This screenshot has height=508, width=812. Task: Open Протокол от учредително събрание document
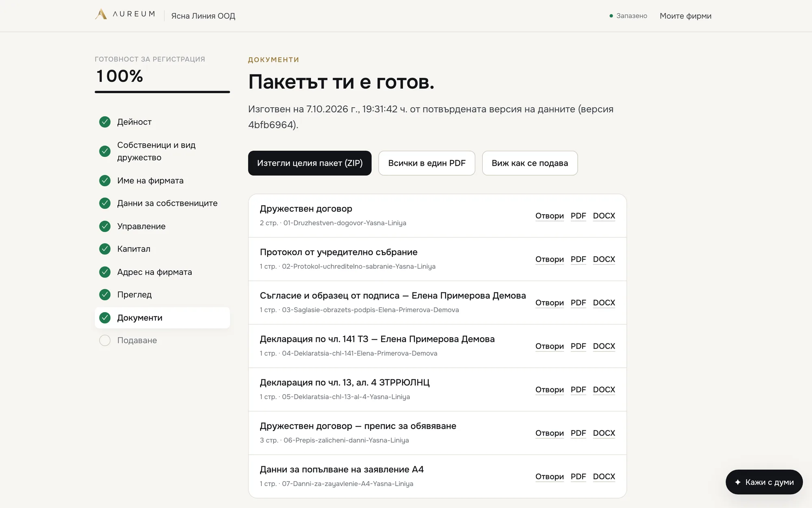pos(549,259)
